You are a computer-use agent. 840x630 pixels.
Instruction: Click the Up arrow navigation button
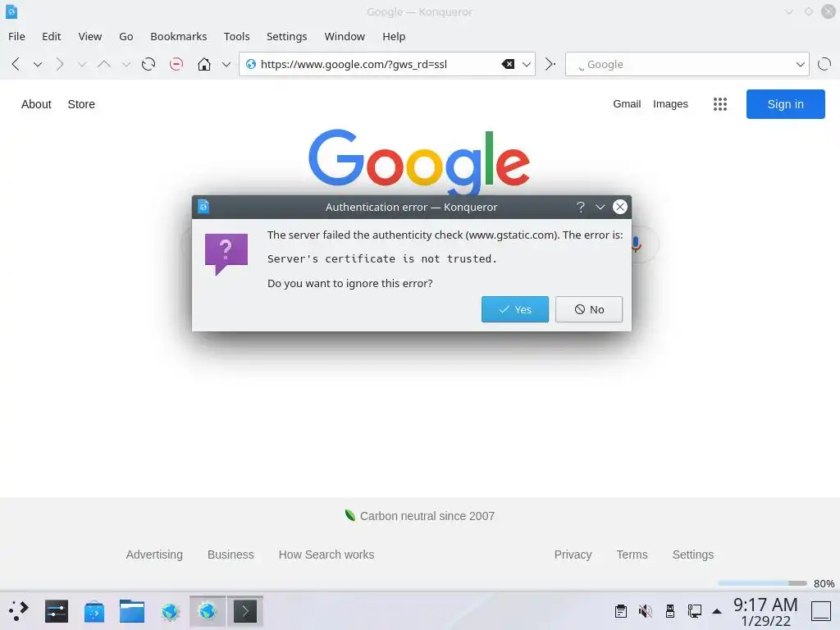coord(103,64)
